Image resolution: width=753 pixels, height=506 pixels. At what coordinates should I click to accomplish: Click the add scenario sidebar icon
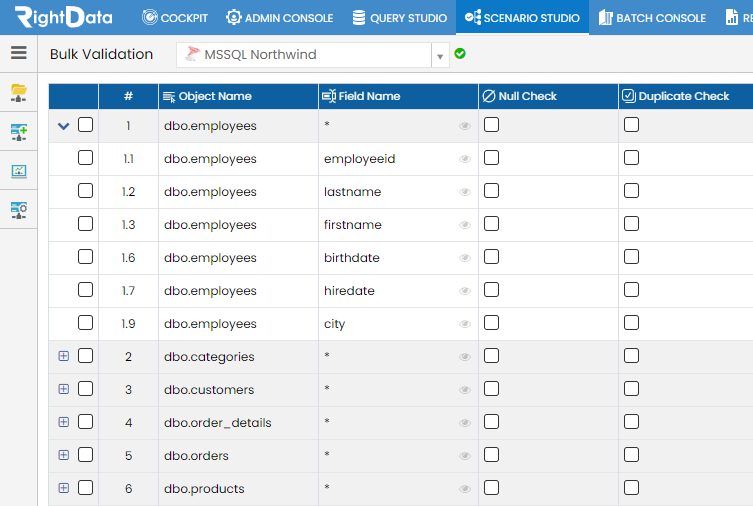19,132
